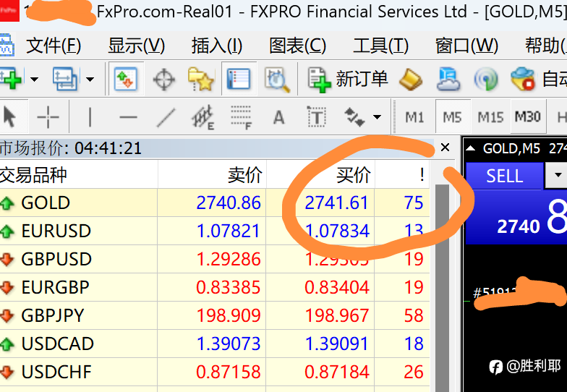Open the 窗口(W) menu
The image size is (567, 392).
click(466, 46)
